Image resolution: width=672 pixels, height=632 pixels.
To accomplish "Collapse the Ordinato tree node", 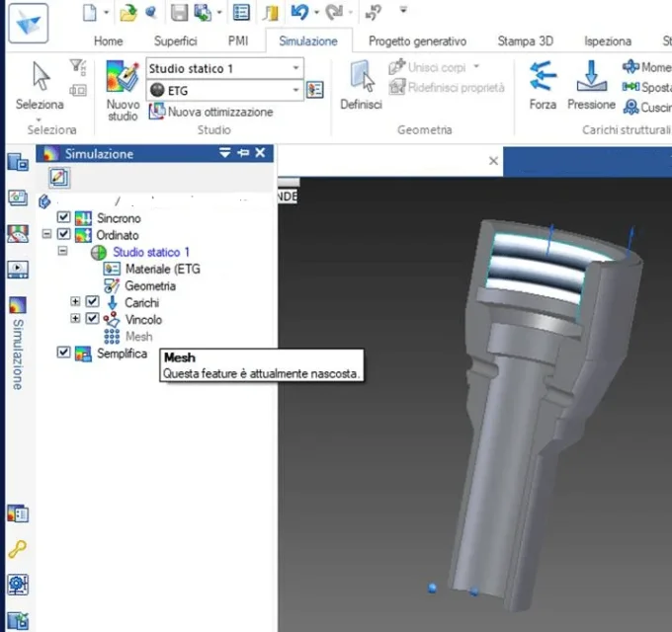I will coord(46,234).
